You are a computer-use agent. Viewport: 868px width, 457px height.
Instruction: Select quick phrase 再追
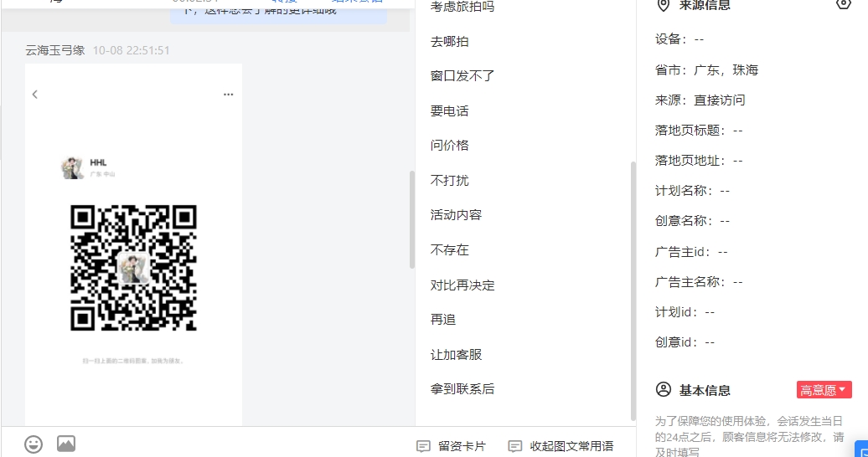tap(443, 320)
